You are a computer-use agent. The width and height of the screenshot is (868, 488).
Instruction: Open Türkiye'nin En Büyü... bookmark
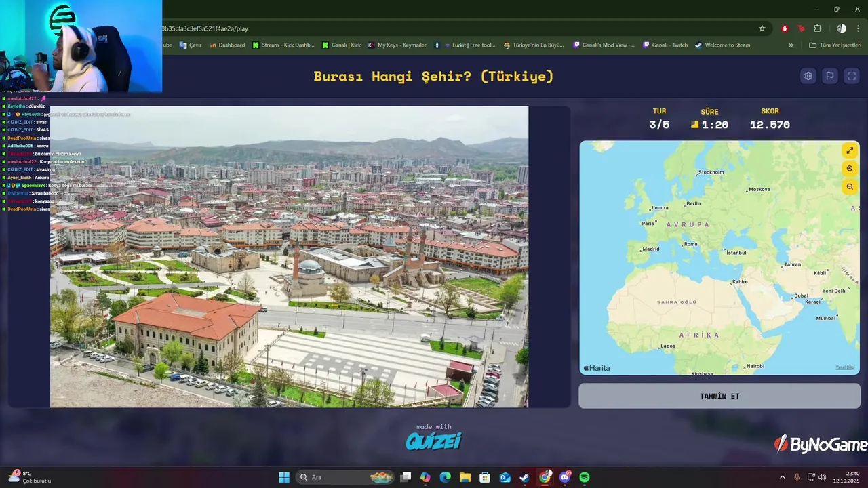click(533, 45)
